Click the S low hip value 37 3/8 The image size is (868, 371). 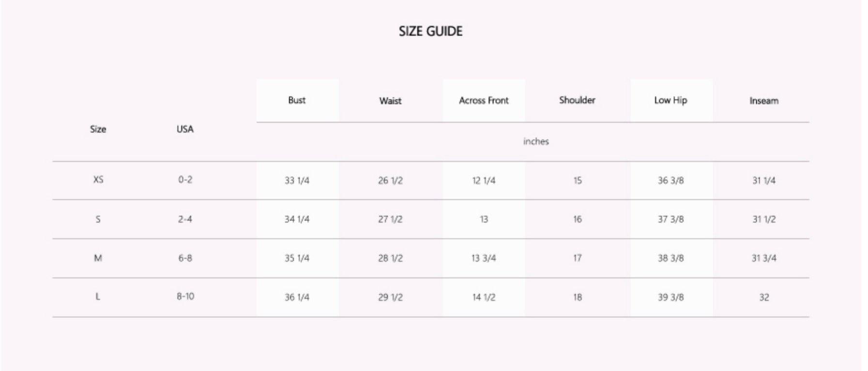(670, 219)
